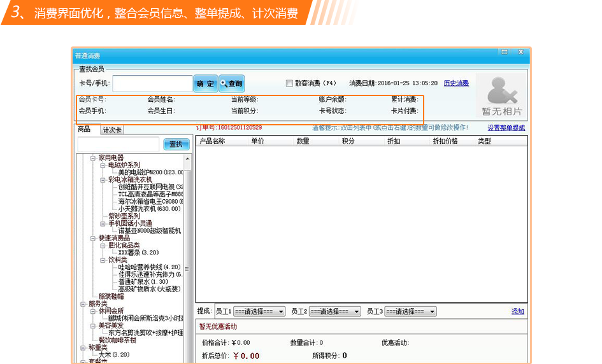
Task: Collapse the 快速消费品 tree node
Action: [x=92, y=238]
